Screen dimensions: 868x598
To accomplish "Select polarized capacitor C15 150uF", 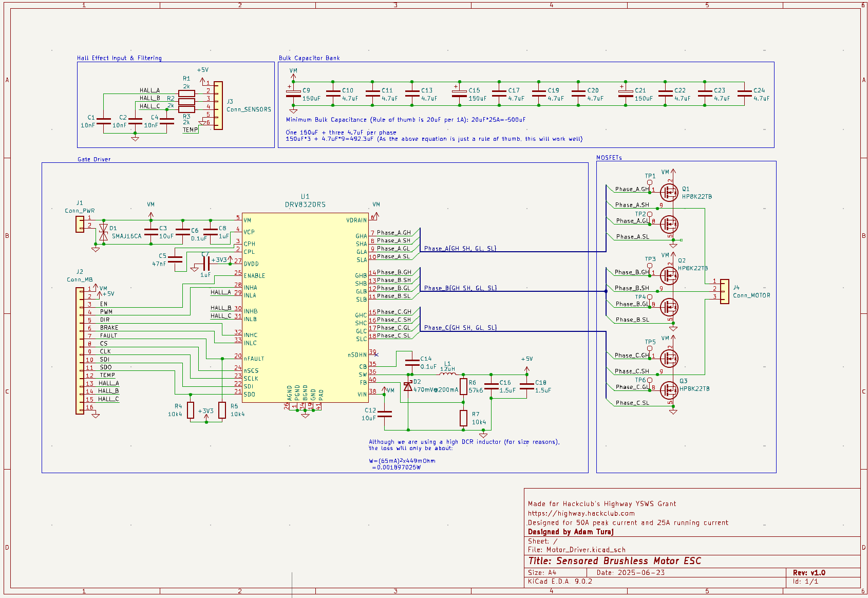I will coord(459,94).
